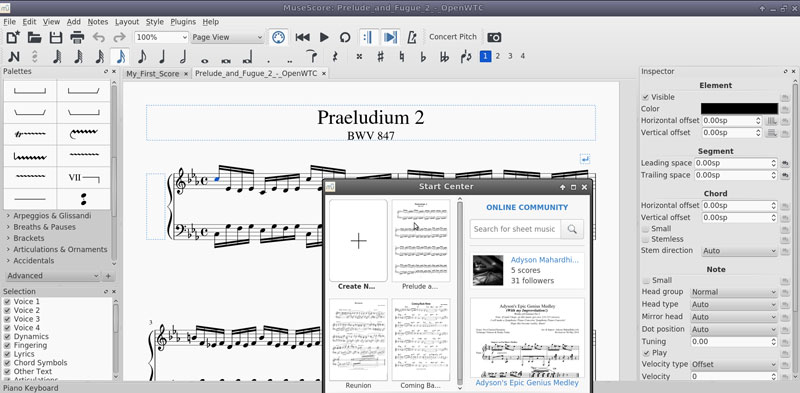Select half note duration

pyautogui.click(x=183, y=57)
